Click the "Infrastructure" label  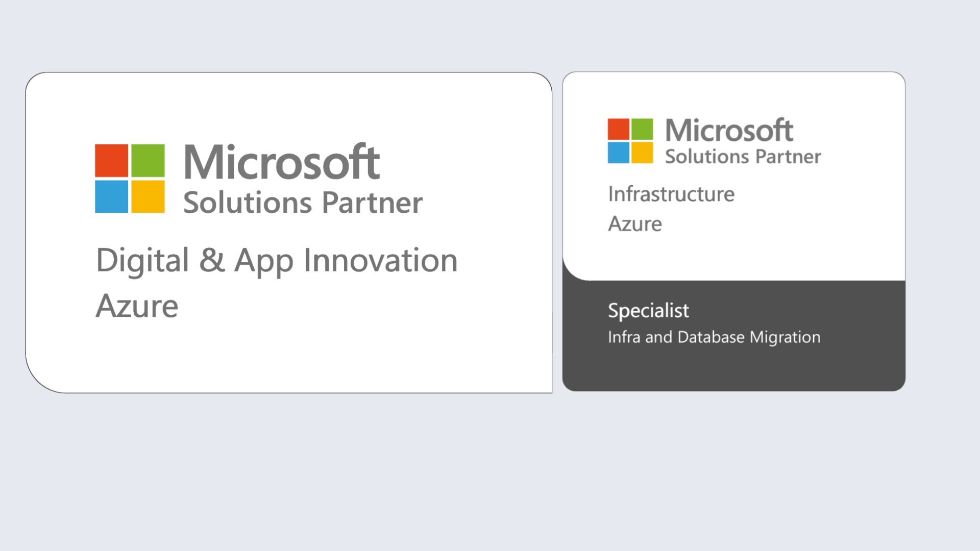(x=671, y=194)
